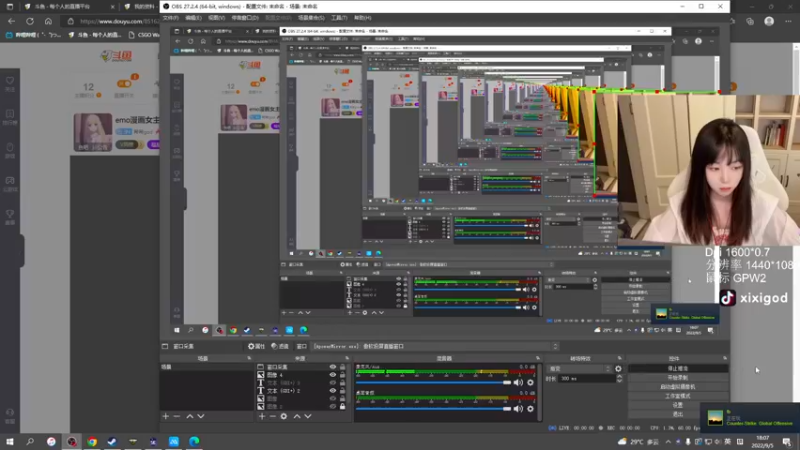The image size is (800, 450).
Task: Hide the 窗口采集 source
Action: (333, 367)
